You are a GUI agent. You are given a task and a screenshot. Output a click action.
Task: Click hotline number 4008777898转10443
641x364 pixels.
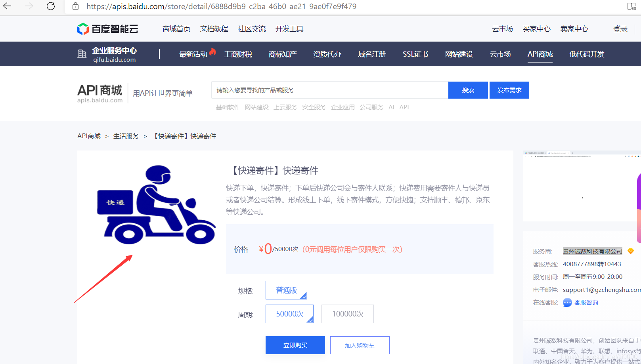click(x=592, y=264)
